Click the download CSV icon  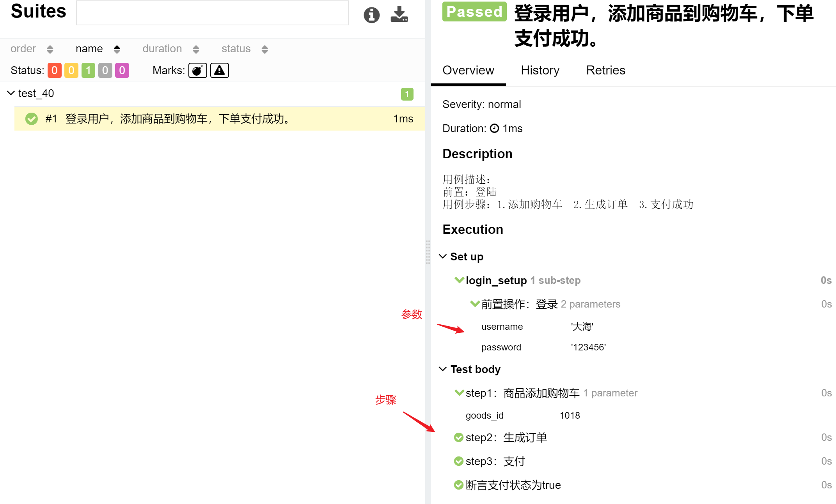click(399, 14)
